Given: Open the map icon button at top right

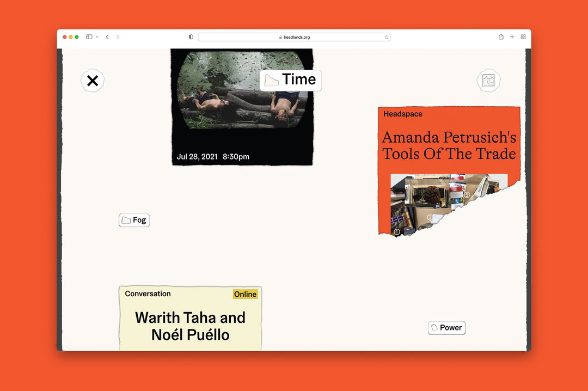Looking at the screenshot, I should pos(488,80).
